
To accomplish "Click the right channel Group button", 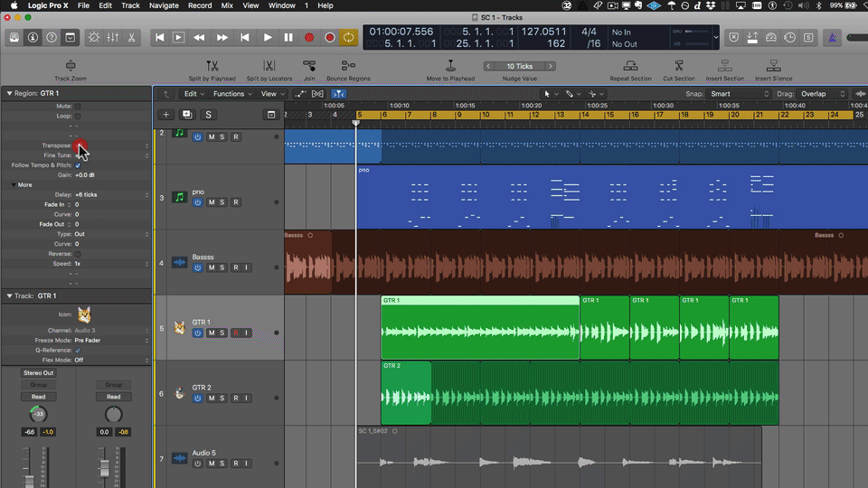I will tap(114, 385).
